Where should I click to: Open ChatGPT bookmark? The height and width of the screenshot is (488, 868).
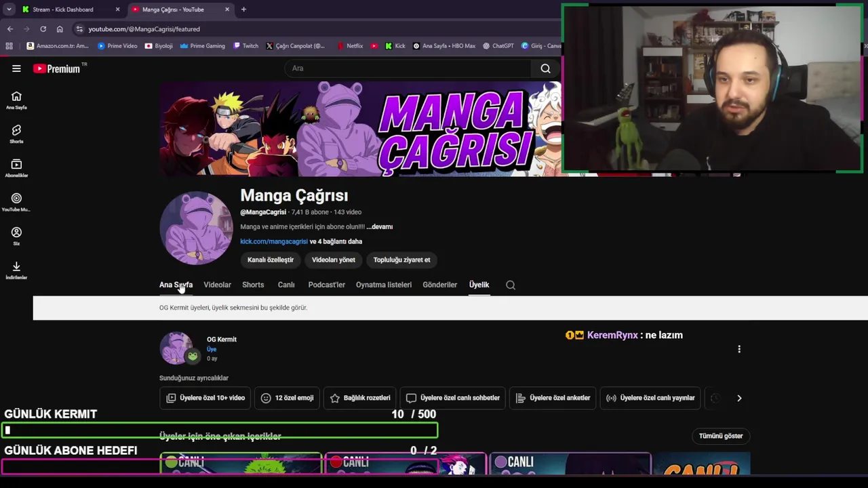pyautogui.click(x=498, y=46)
